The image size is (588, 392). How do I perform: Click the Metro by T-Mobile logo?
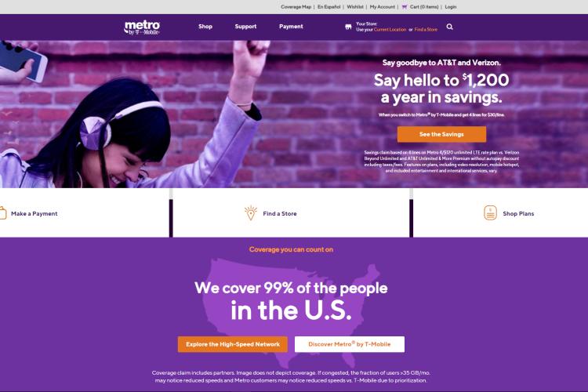(x=142, y=27)
